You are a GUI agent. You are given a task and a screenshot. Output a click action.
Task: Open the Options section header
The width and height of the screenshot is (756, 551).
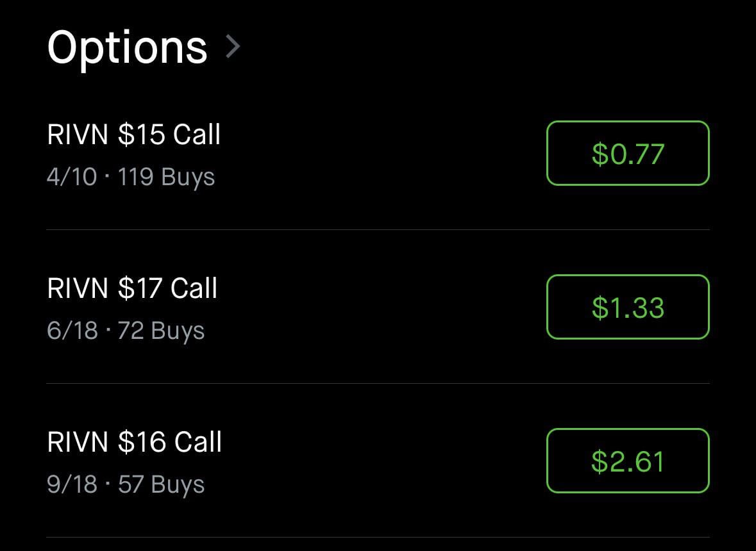[127, 47]
